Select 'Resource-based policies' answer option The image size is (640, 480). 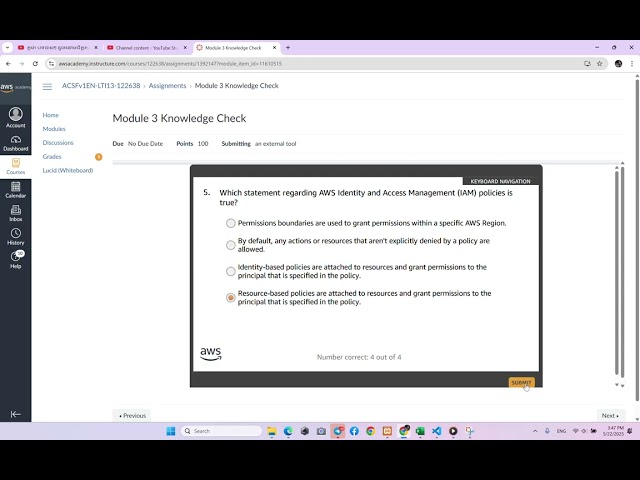(x=231, y=298)
